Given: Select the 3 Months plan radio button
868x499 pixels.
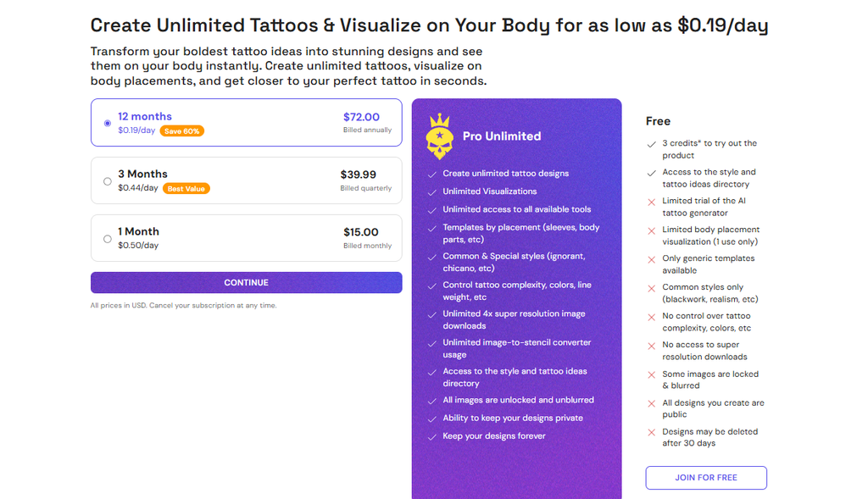Looking at the screenshot, I should [108, 181].
